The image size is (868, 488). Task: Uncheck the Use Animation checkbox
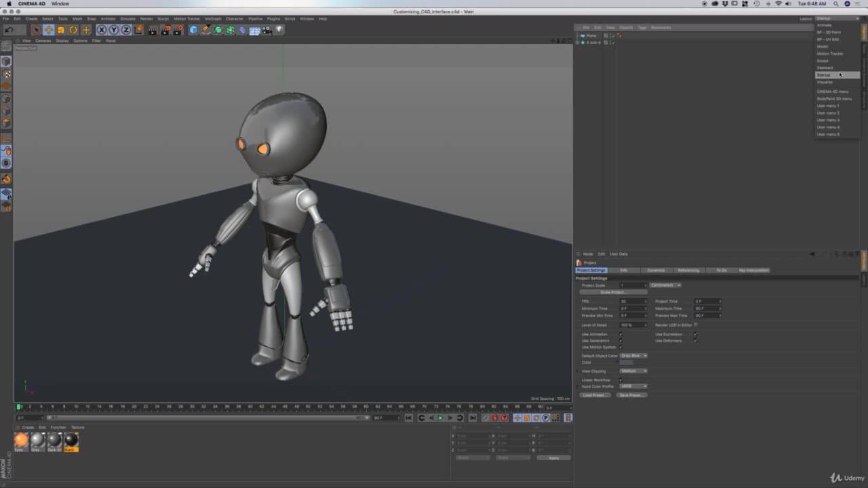(x=620, y=334)
